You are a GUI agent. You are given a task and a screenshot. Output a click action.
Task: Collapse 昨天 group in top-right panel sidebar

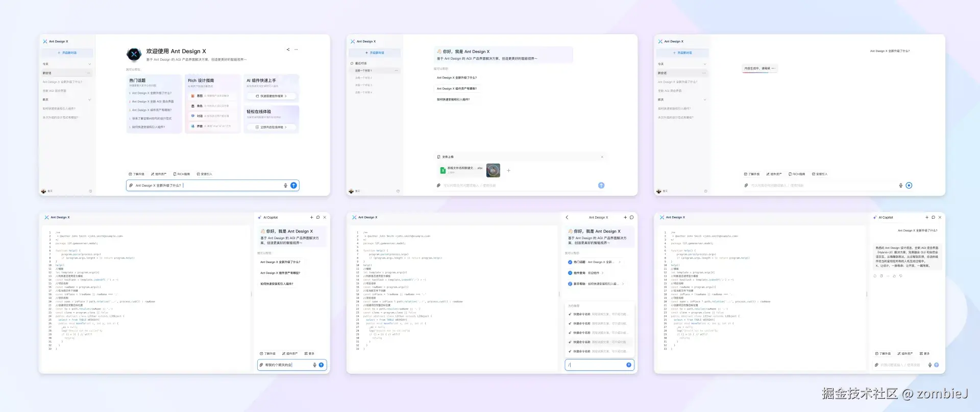pyautogui.click(x=705, y=100)
